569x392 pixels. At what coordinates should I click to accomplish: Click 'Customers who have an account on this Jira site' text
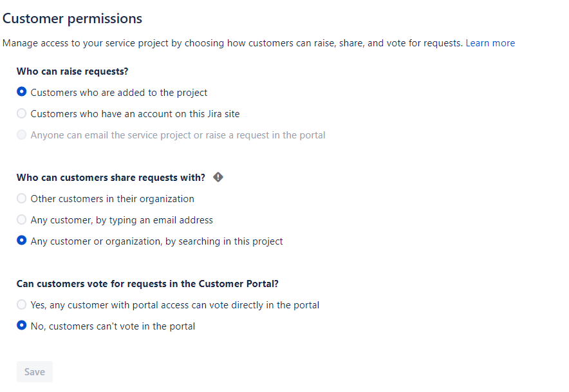135,114
